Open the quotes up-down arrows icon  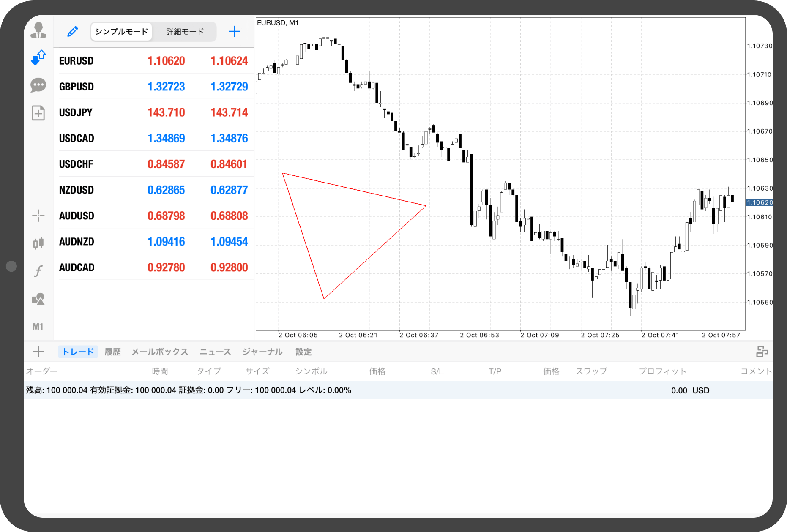38,57
